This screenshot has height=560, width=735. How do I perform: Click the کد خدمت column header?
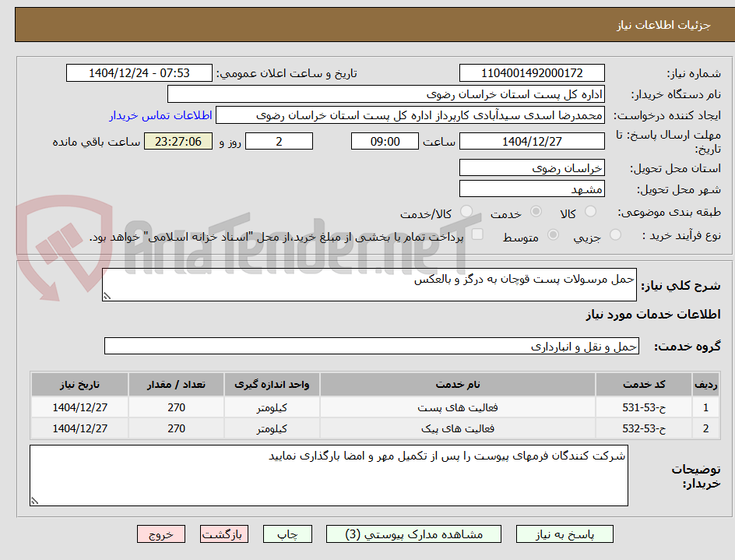644,385
